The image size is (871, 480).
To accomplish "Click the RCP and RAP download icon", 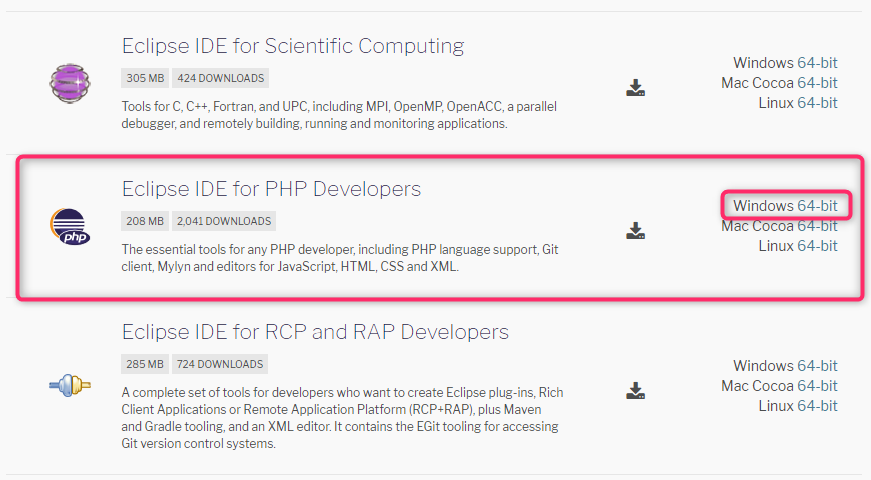I will tap(635, 391).
